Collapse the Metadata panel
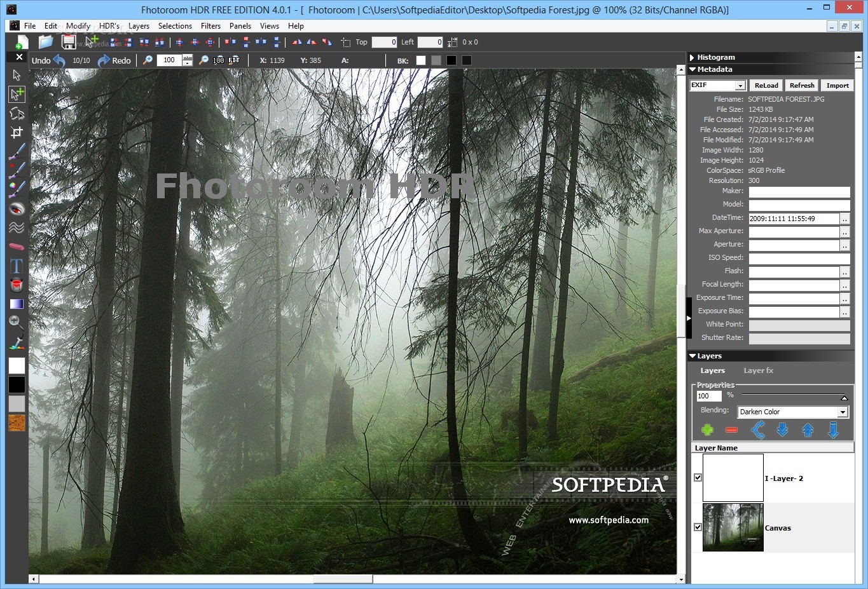Screen dimensions: 868x589 692,69
